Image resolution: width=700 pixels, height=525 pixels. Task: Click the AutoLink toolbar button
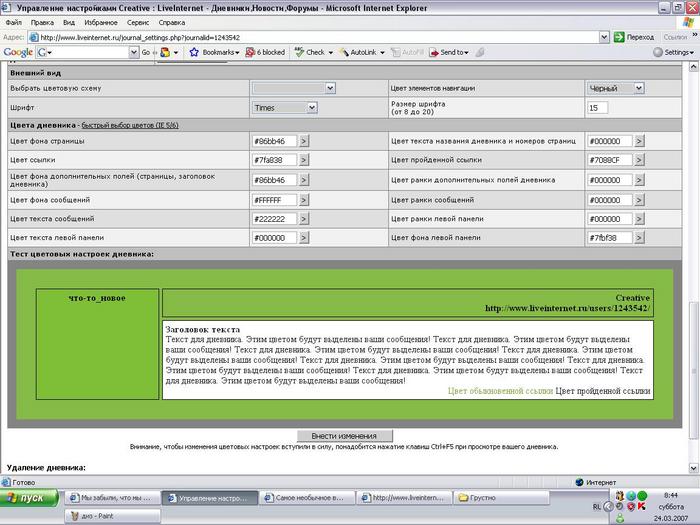click(362, 52)
